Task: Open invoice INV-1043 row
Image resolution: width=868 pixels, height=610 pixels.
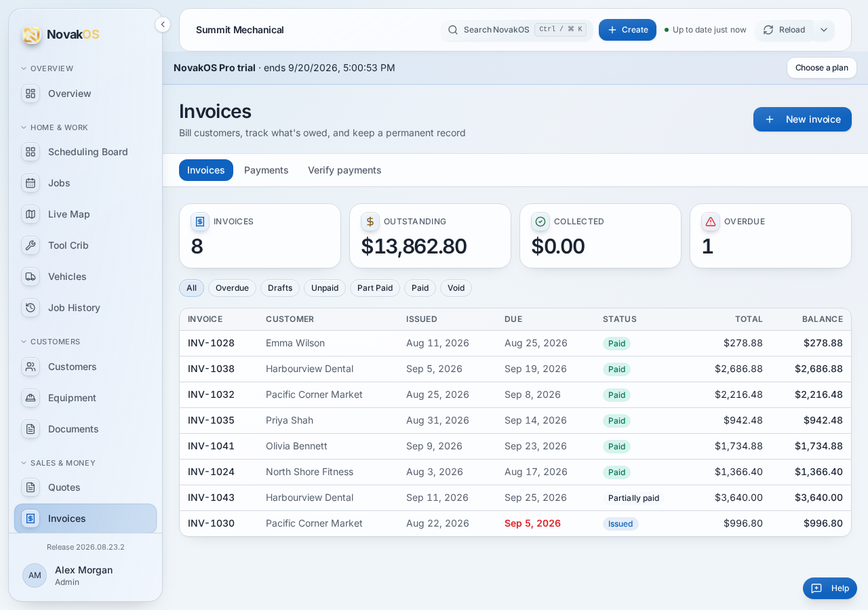Action: pos(515,497)
